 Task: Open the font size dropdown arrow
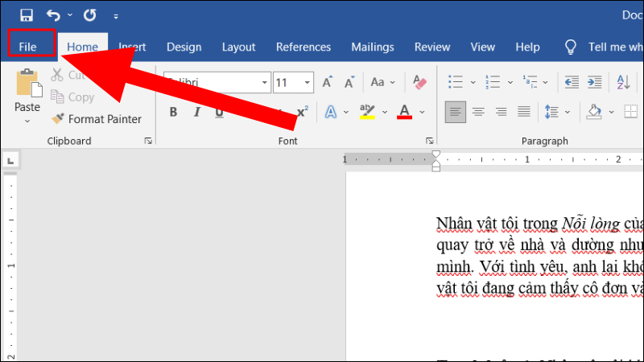tap(307, 83)
